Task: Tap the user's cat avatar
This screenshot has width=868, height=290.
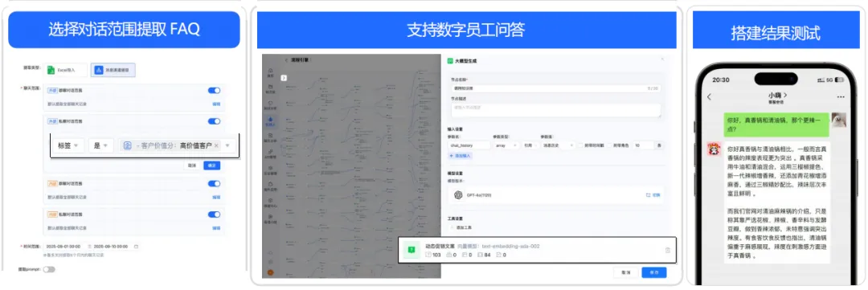Action: coord(839,120)
